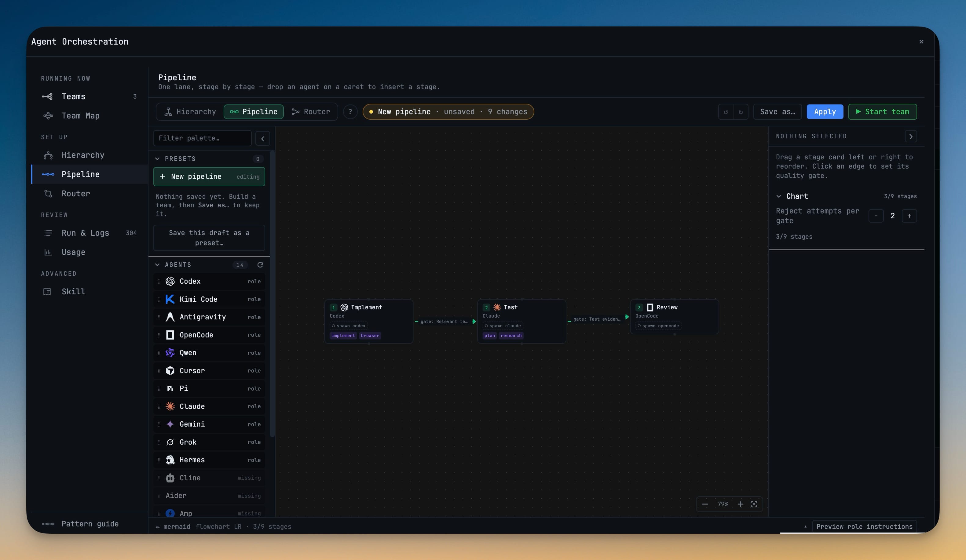Collapse the PRESETS section

pyautogui.click(x=157, y=158)
